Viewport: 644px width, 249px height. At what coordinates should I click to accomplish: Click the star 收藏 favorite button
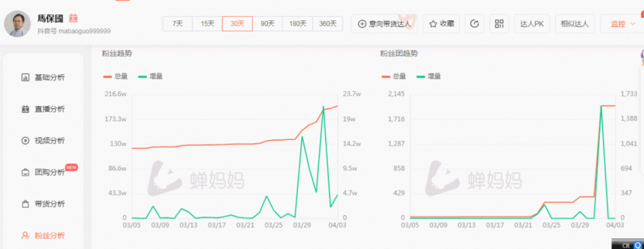point(441,24)
